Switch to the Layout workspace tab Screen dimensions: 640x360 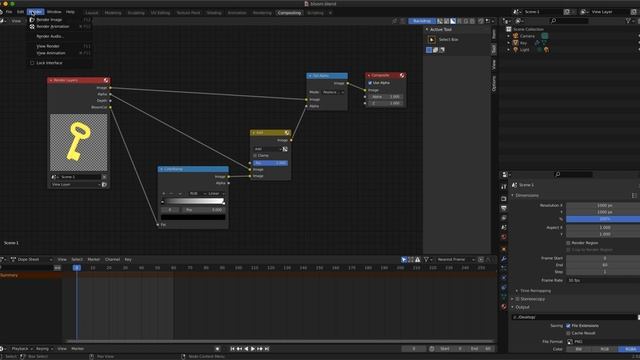coord(91,13)
